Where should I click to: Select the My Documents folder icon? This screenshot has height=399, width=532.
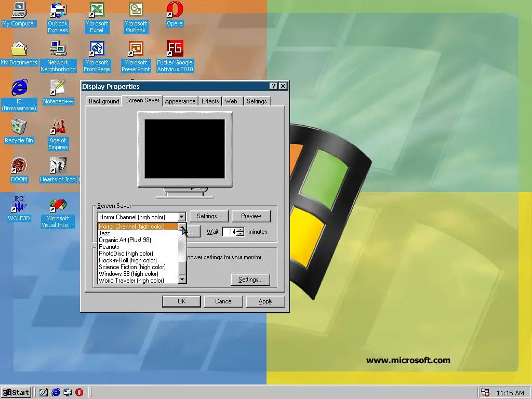point(19,54)
